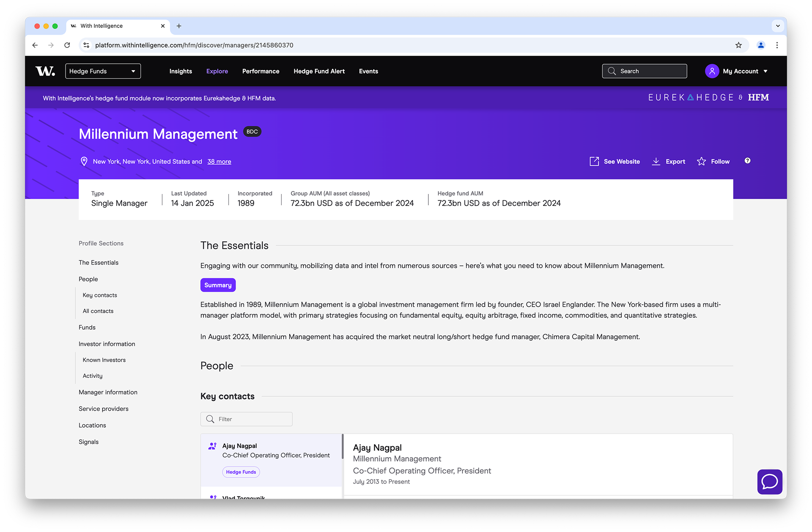Click the Follow star icon
The image size is (812, 532).
tap(701, 161)
